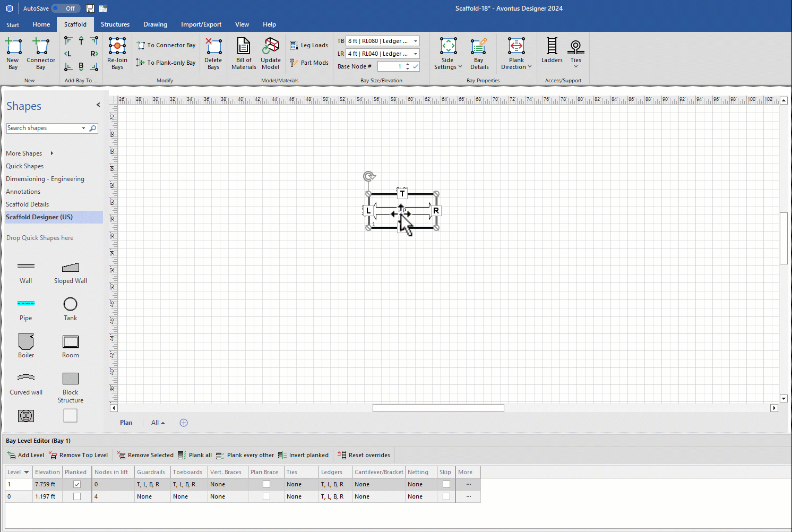Open the TB ledger size dropdown

tap(416, 41)
